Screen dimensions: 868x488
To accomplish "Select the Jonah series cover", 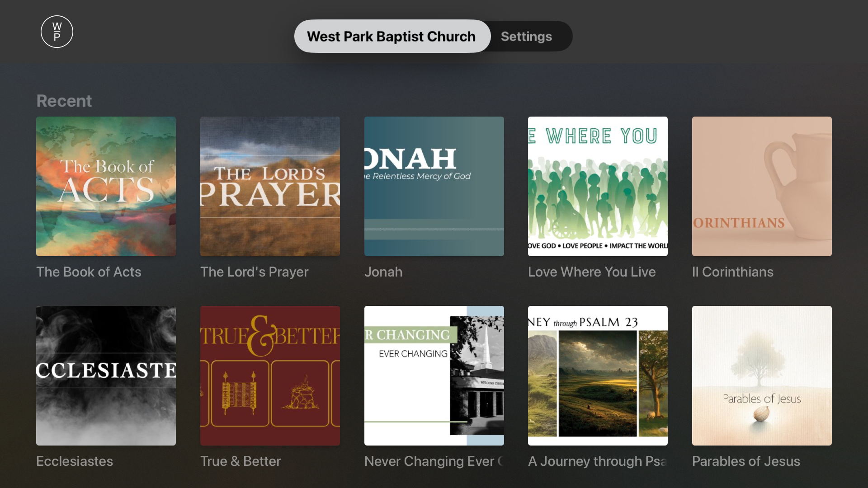I will click(434, 186).
